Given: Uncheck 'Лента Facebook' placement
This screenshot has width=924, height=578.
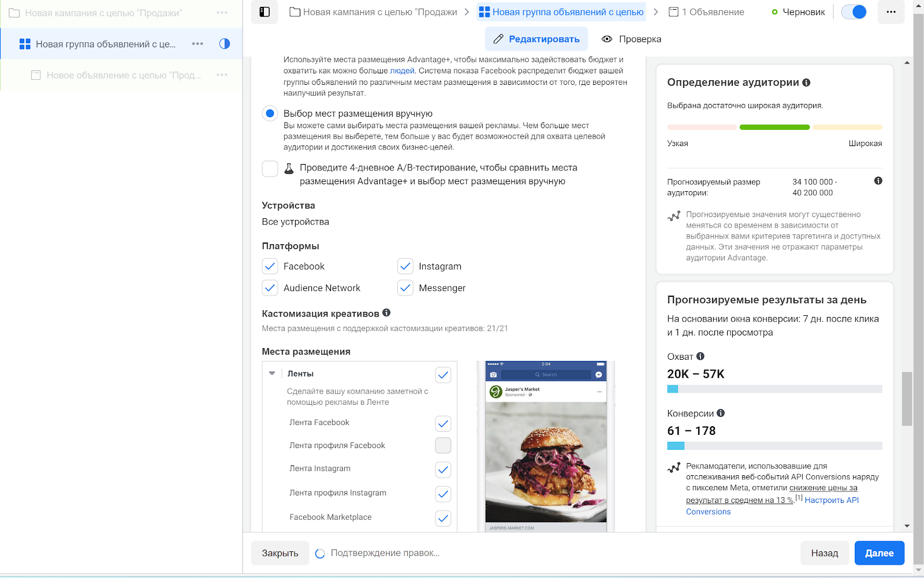Looking at the screenshot, I should tap(443, 423).
